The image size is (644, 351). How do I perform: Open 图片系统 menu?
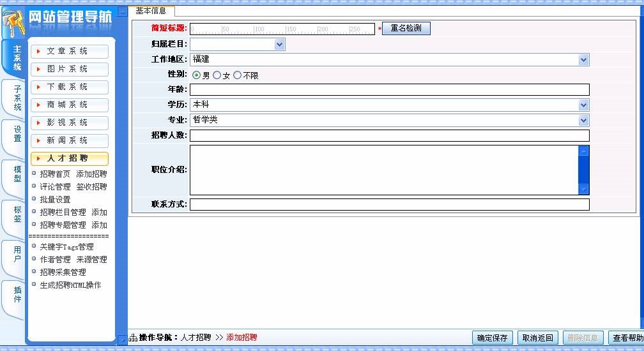pos(70,69)
